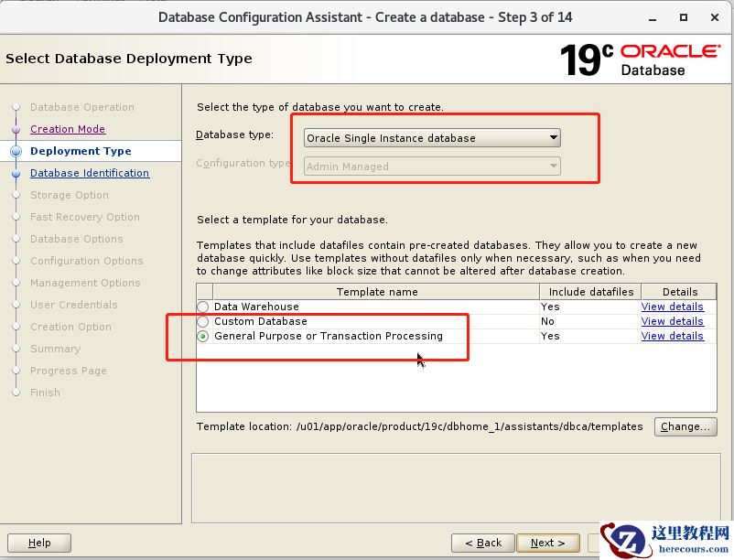Select the Deployment Type step
The width and height of the screenshot is (734, 560).
(81, 151)
